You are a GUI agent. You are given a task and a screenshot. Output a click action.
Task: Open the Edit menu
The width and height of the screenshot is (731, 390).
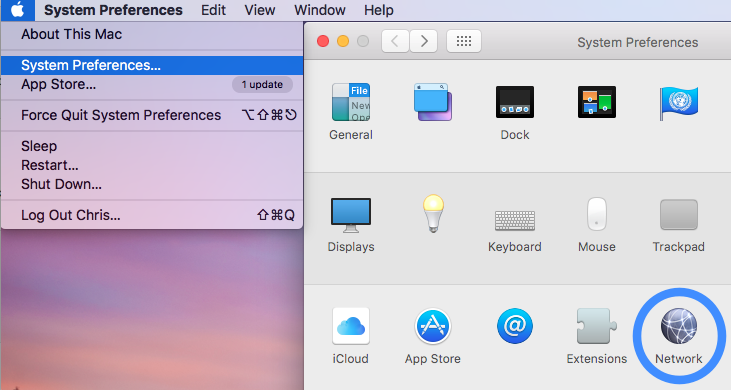point(214,10)
